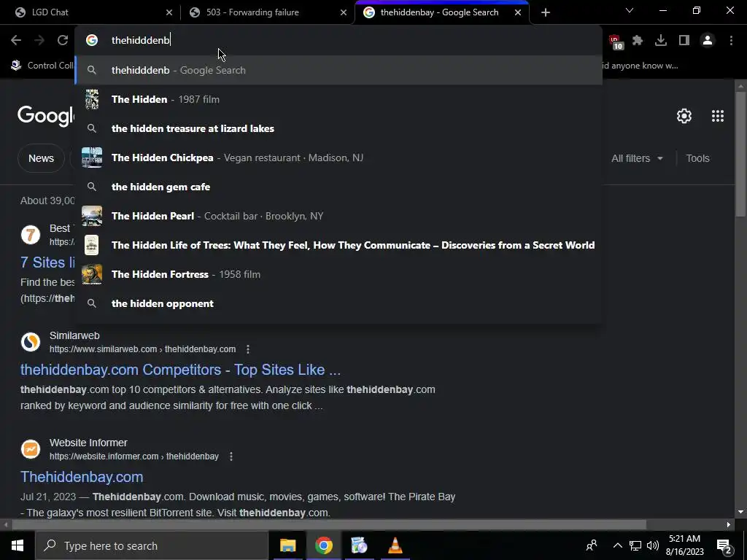This screenshot has width=747, height=560.
Task: Choose the thehidddenb Google Search suggestion
Action: pyautogui.click(x=338, y=70)
